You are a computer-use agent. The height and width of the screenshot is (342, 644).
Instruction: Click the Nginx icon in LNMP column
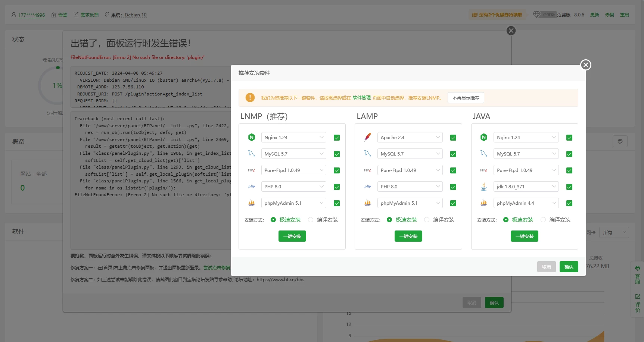coord(252,137)
